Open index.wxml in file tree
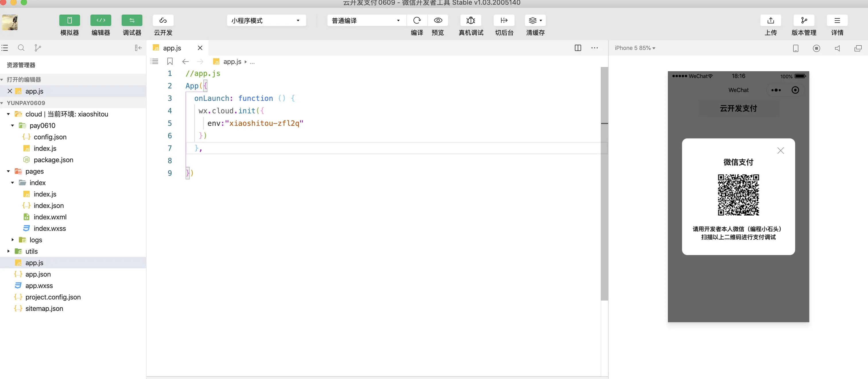The width and height of the screenshot is (868, 379). pos(50,217)
